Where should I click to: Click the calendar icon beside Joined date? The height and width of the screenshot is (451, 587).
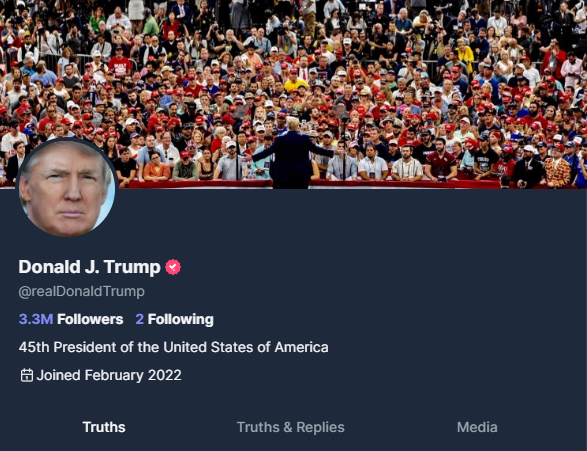pos(27,375)
